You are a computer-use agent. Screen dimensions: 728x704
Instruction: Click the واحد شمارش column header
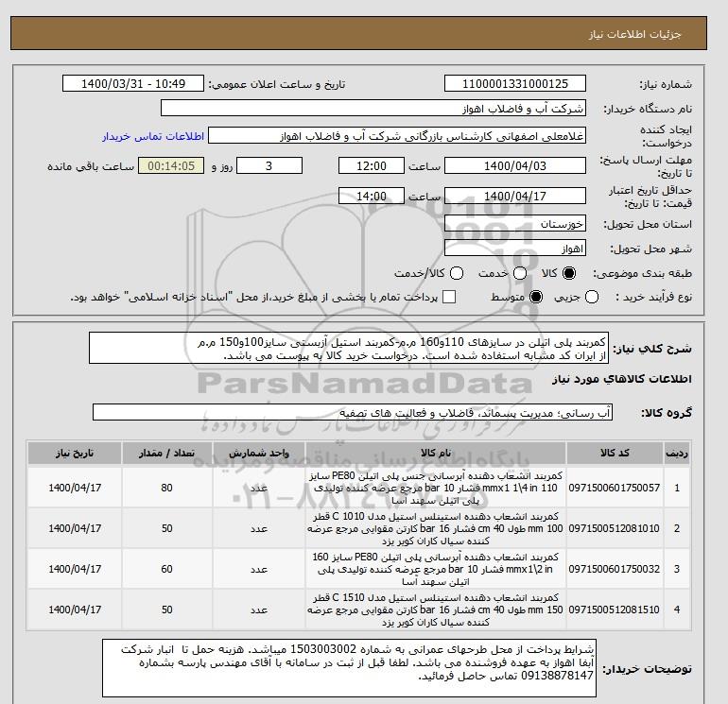[259, 453]
